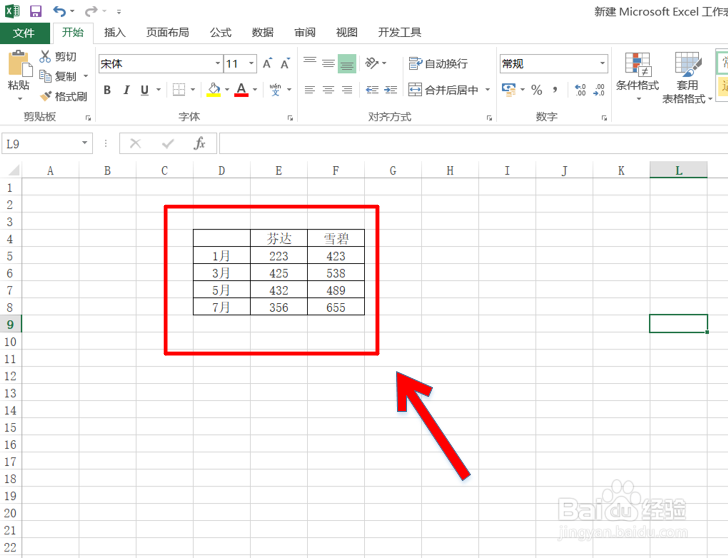Copy selection with the 复制 button

click(58, 76)
